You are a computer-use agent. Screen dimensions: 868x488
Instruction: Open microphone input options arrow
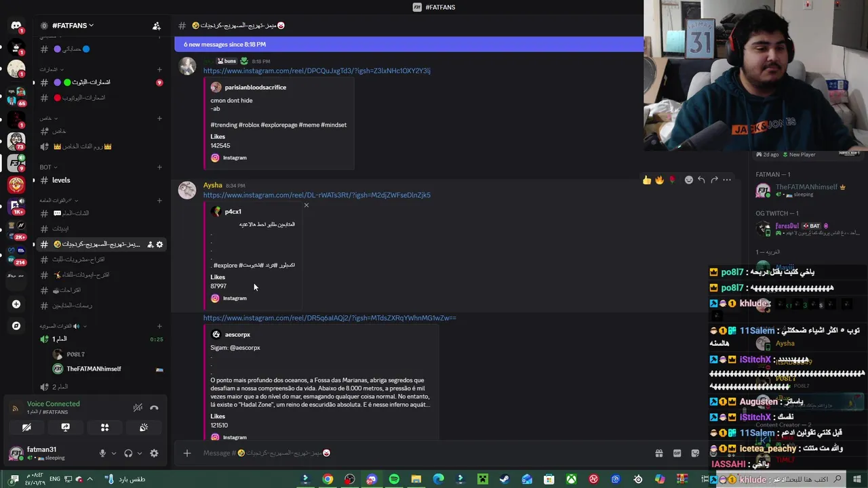113,453
